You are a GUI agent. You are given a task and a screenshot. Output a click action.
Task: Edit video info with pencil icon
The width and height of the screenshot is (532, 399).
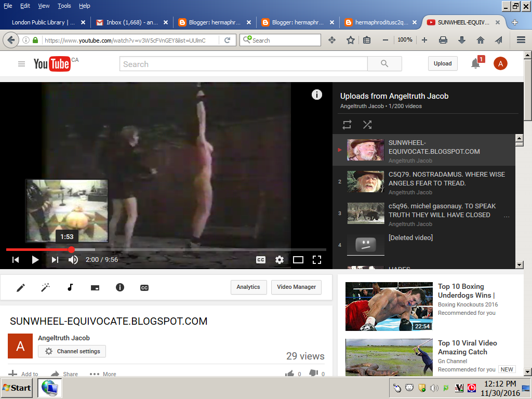(21, 288)
